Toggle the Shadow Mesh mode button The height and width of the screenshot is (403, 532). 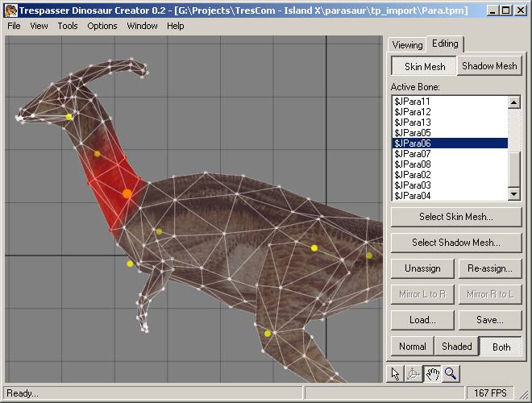[x=489, y=66]
